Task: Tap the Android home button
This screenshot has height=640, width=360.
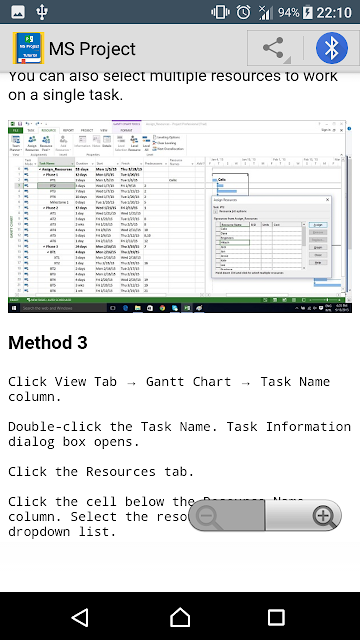Action: 180,617
